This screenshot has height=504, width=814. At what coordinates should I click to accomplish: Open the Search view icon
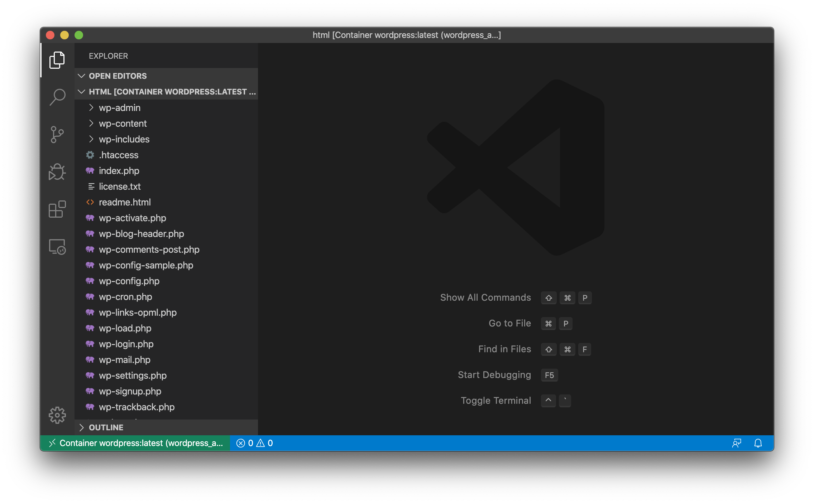click(57, 97)
